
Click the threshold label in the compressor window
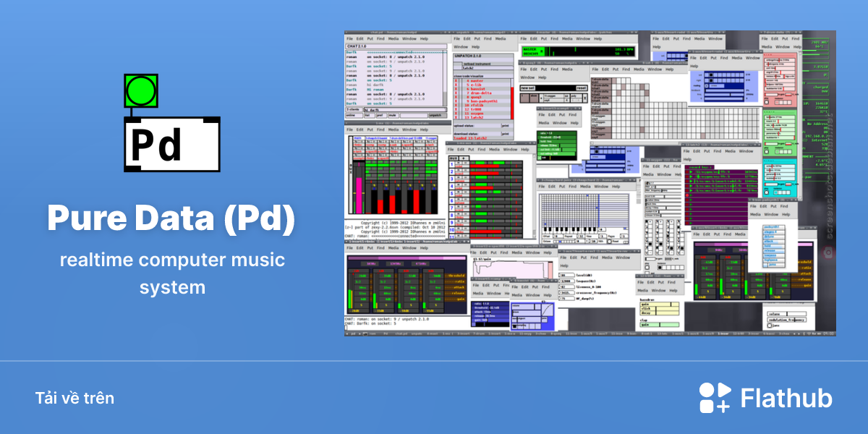tap(455, 276)
